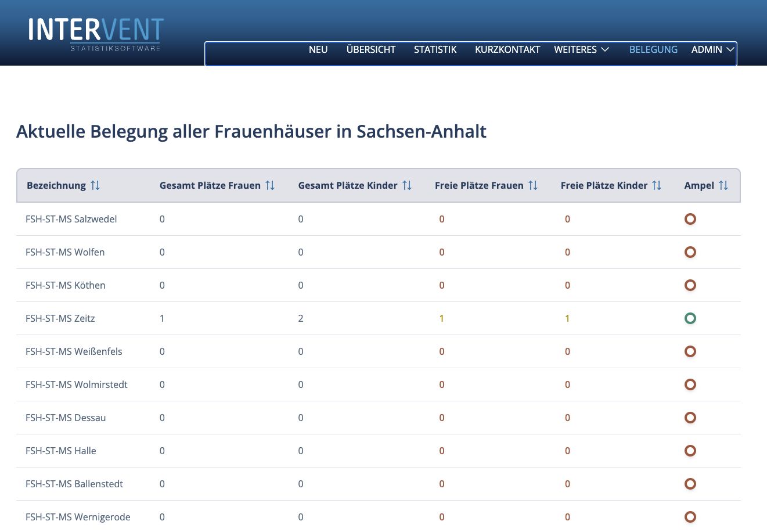
Task: Click green Ampel indicator for Zeitz
Action: click(x=690, y=318)
